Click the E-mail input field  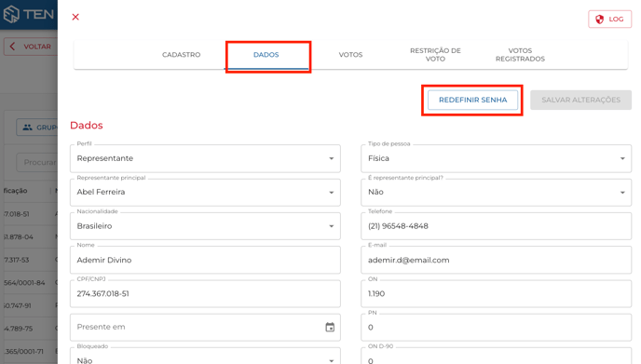click(x=496, y=260)
